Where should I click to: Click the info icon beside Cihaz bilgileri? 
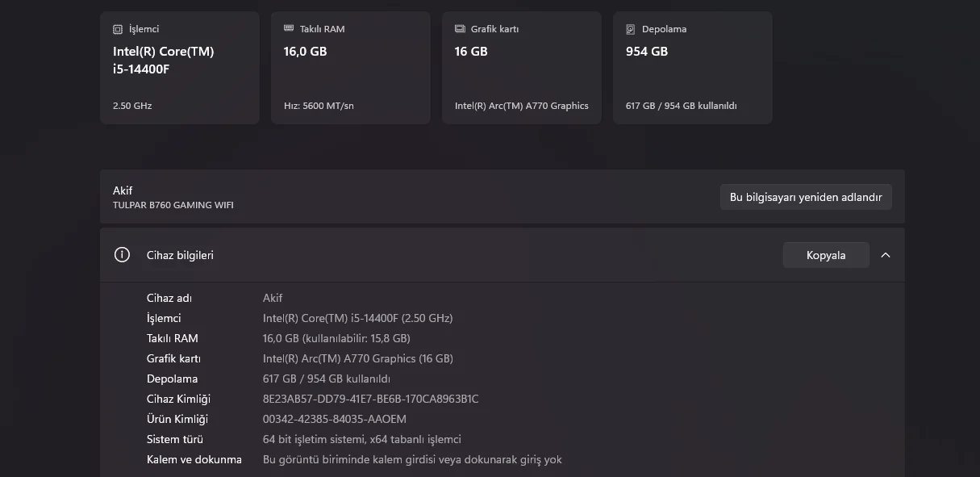coord(122,255)
